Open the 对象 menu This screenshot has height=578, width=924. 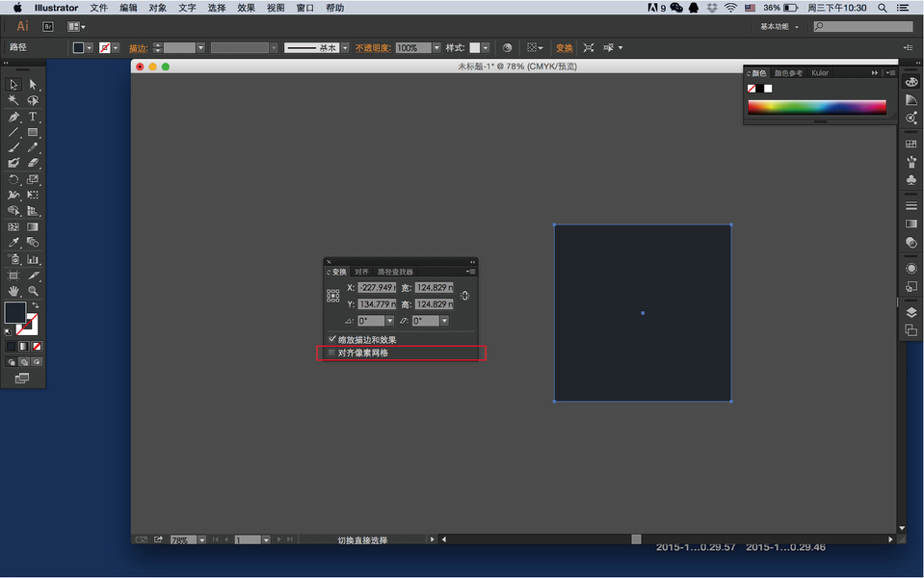pyautogui.click(x=157, y=8)
